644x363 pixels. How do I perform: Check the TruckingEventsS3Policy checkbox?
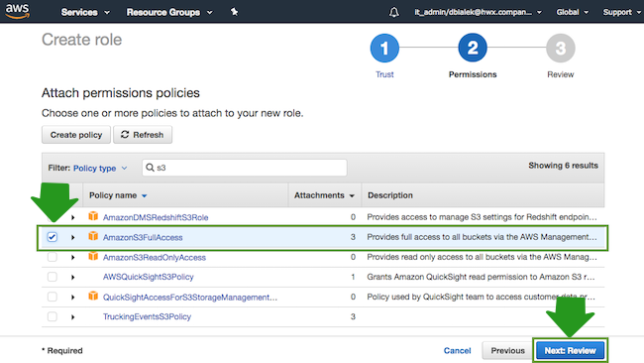click(53, 316)
